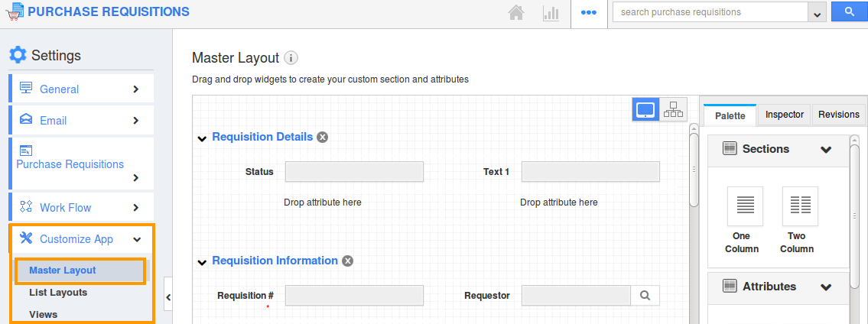This screenshot has height=324, width=868.
Task: Switch to the hierarchy layout view
Action: (674, 109)
